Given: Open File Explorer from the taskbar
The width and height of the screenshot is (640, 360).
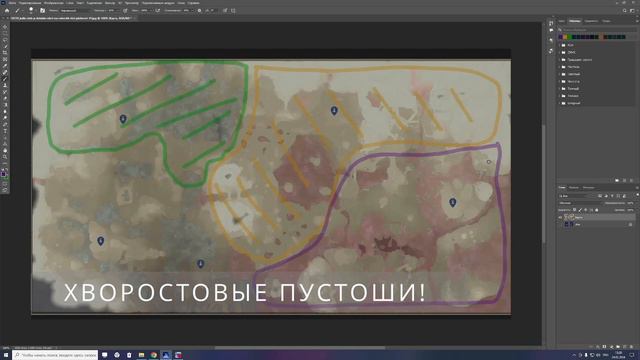Looking at the screenshot, I should [141, 355].
